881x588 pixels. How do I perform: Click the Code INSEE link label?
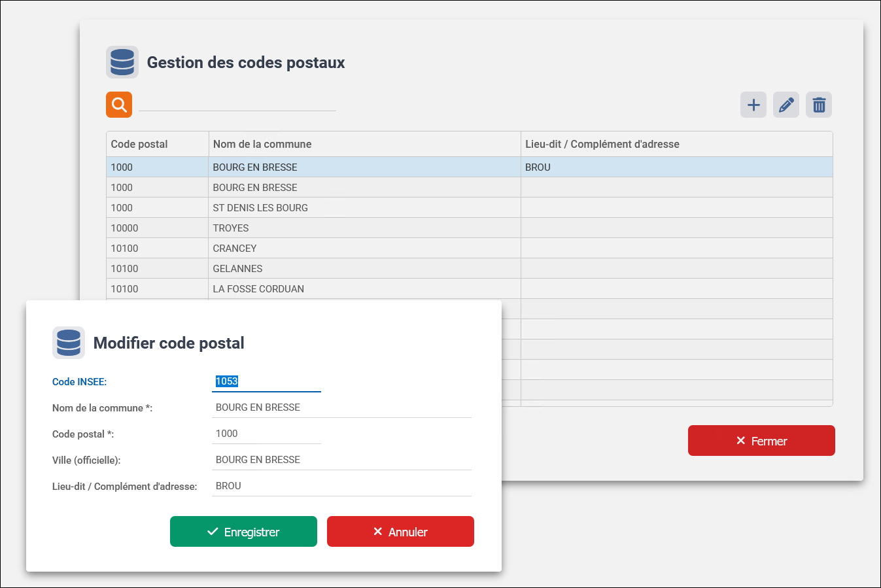79,381
